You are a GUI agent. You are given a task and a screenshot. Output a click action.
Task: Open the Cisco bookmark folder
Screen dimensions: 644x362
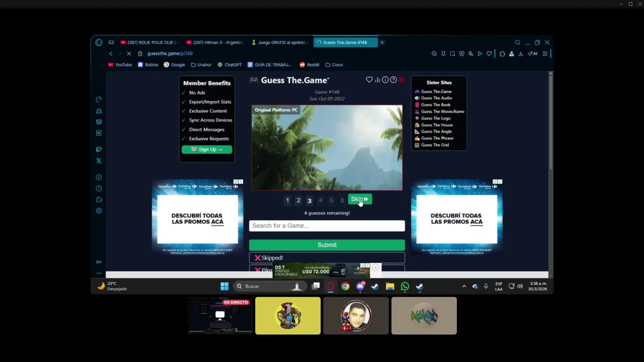pos(334,65)
